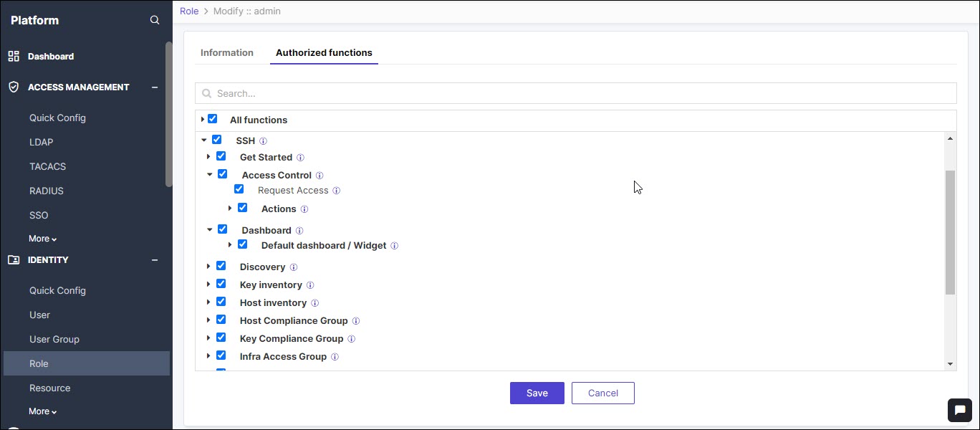
Task: Select the Authorized functions tab
Action: (x=324, y=53)
